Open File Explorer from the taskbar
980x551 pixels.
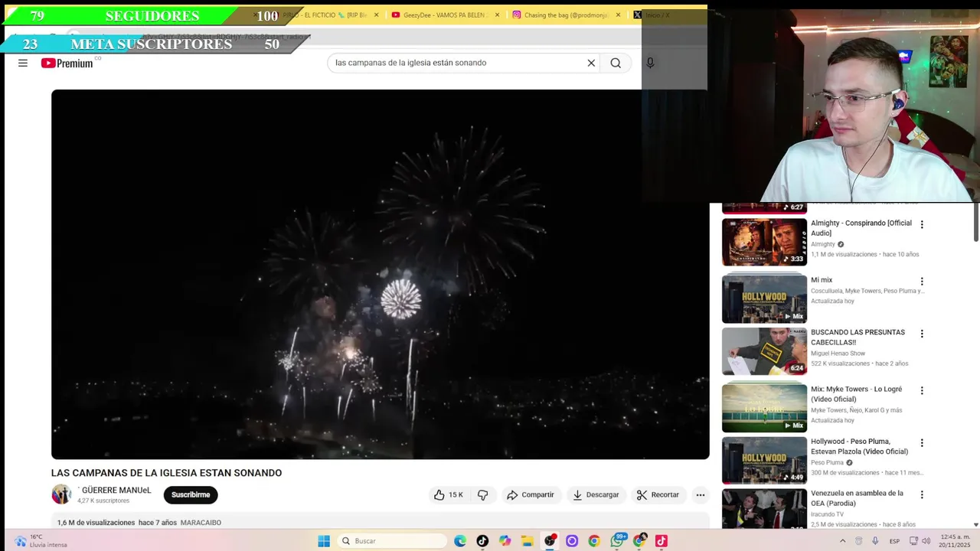click(x=527, y=541)
